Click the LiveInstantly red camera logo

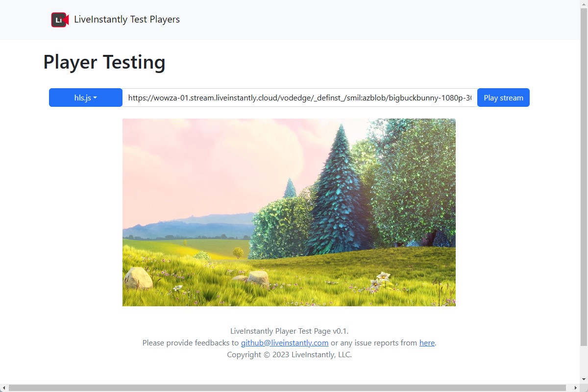pos(60,20)
